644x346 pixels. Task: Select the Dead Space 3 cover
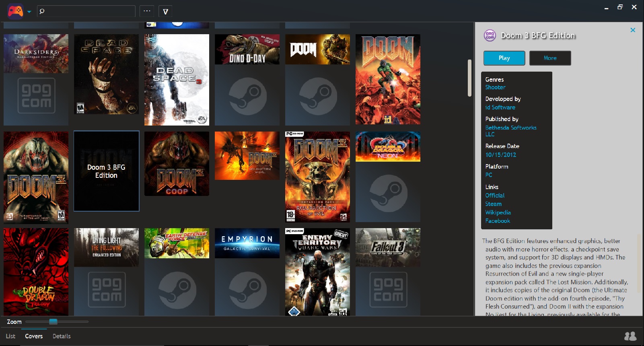[177, 80]
